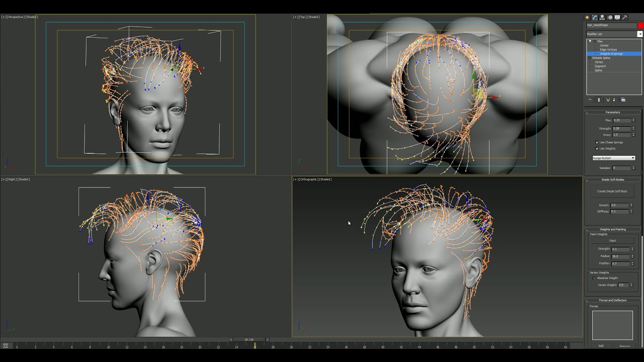Viewport: 644px width, 362px height.
Task: Click Remove Modifier trash icon
Action: 614,100
